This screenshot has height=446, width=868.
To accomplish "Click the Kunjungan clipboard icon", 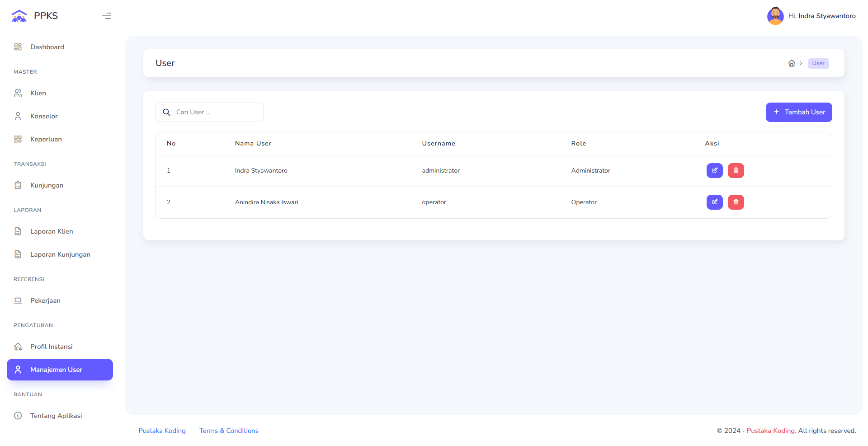I will click(x=18, y=185).
